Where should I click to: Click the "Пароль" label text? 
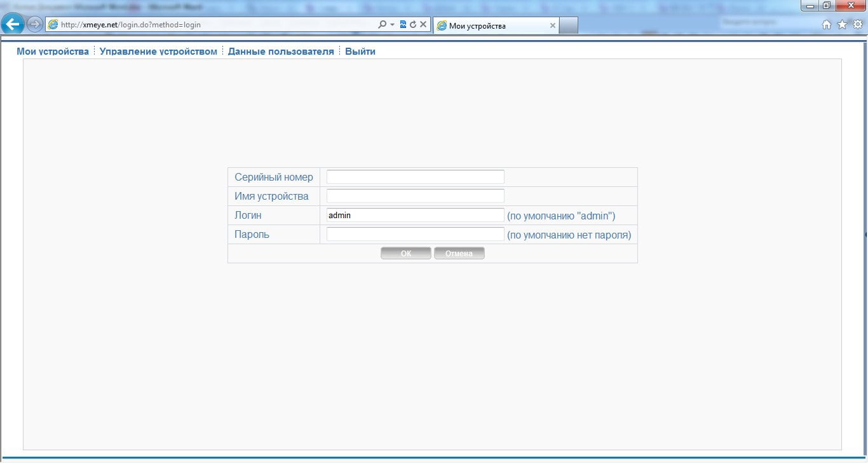252,234
